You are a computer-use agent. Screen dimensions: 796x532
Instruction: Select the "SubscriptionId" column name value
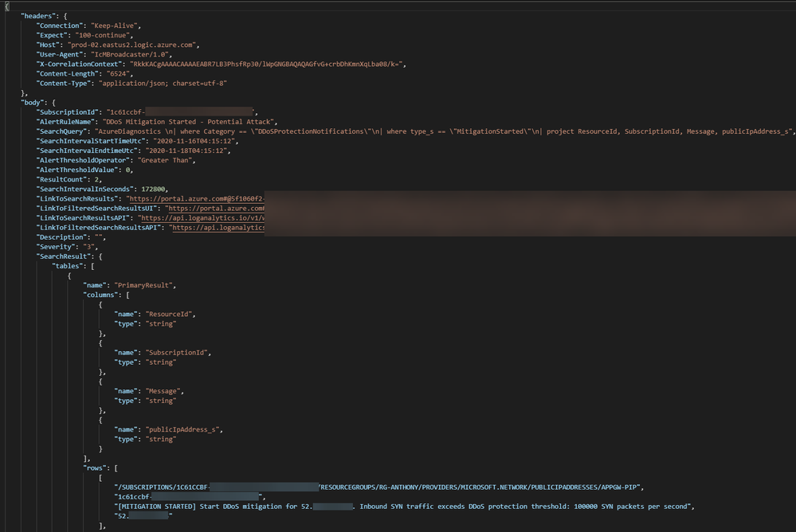coord(177,352)
